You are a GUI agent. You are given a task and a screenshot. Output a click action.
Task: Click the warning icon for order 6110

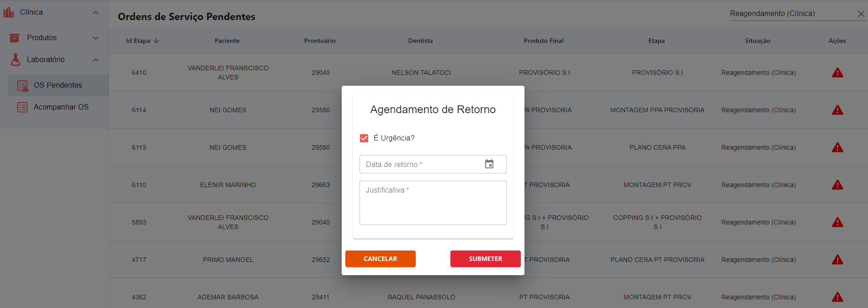(x=837, y=185)
